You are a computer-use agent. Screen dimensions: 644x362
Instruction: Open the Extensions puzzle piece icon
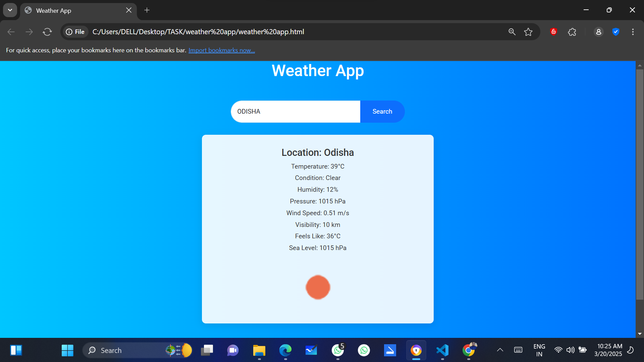[x=572, y=32]
